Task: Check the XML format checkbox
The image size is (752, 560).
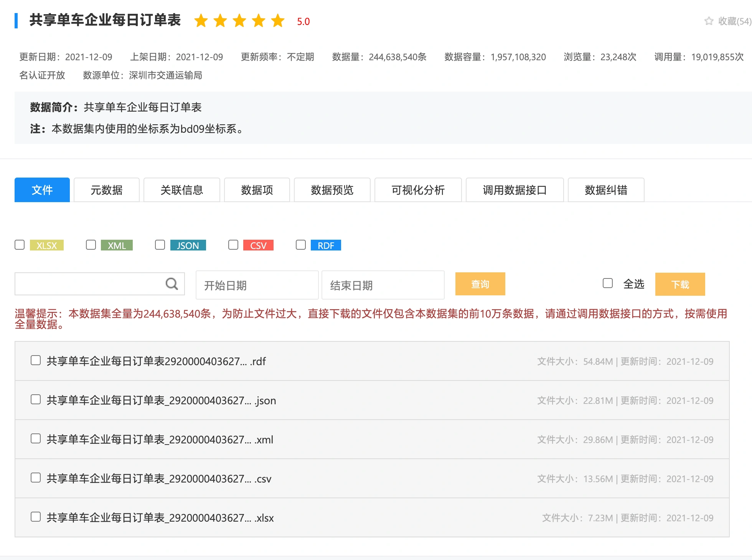Action: pos(91,245)
